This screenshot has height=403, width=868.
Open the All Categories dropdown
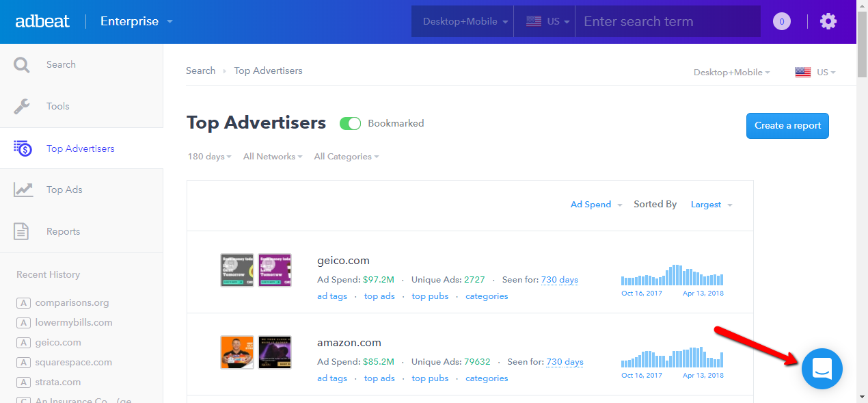pyautogui.click(x=346, y=157)
